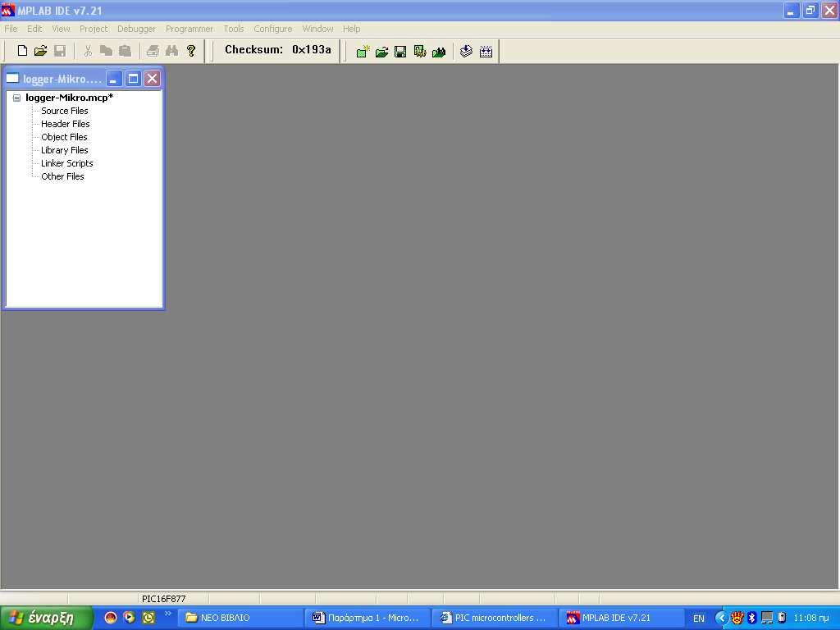The height and width of the screenshot is (630, 840).
Task: Click the greyed save file disk icon
Action: pos(60,51)
